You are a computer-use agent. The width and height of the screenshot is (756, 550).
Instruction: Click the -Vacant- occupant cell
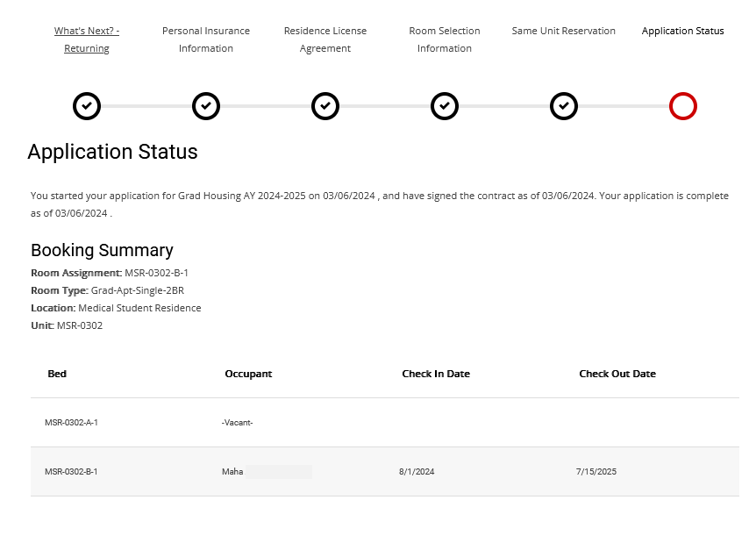(x=237, y=423)
